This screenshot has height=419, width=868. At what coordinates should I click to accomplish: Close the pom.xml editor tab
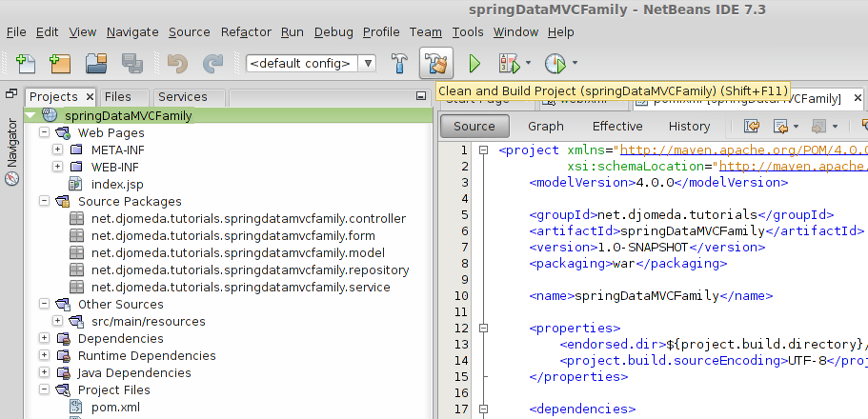click(858, 98)
